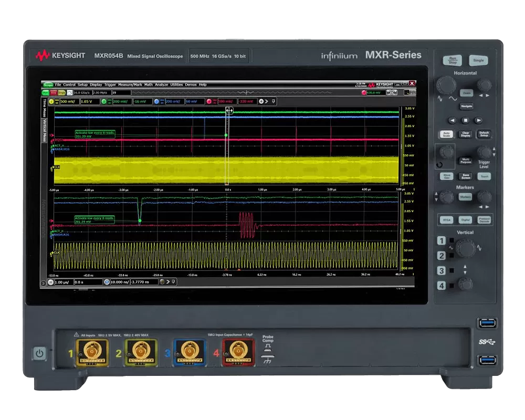The width and height of the screenshot is (525, 420).
Task: Toggle vertical channel 3 button
Action: 442,270
